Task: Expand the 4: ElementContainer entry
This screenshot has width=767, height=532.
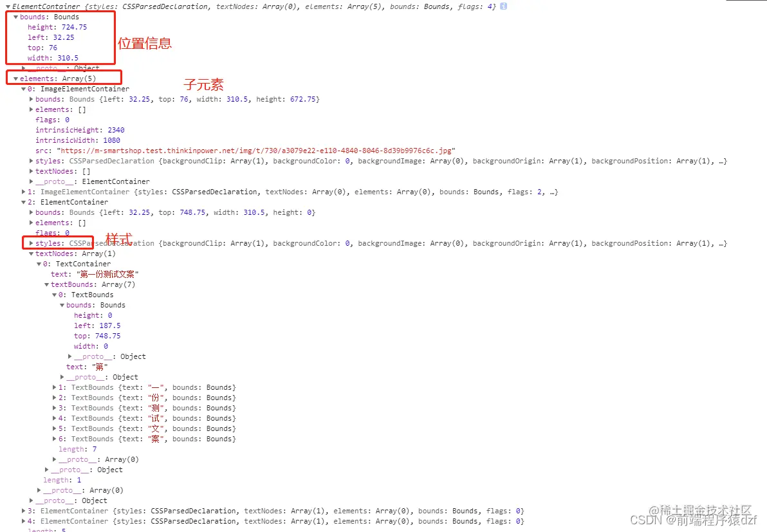Action: pos(23,521)
